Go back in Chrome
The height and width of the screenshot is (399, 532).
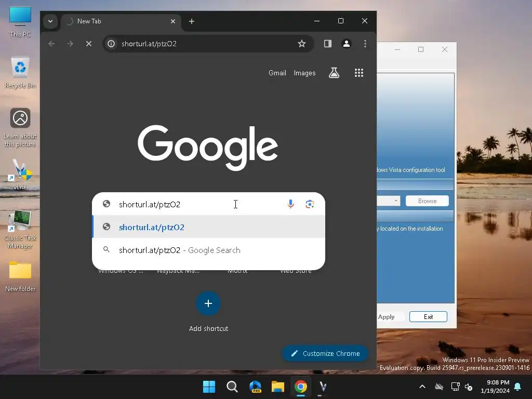(x=51, y=44)
